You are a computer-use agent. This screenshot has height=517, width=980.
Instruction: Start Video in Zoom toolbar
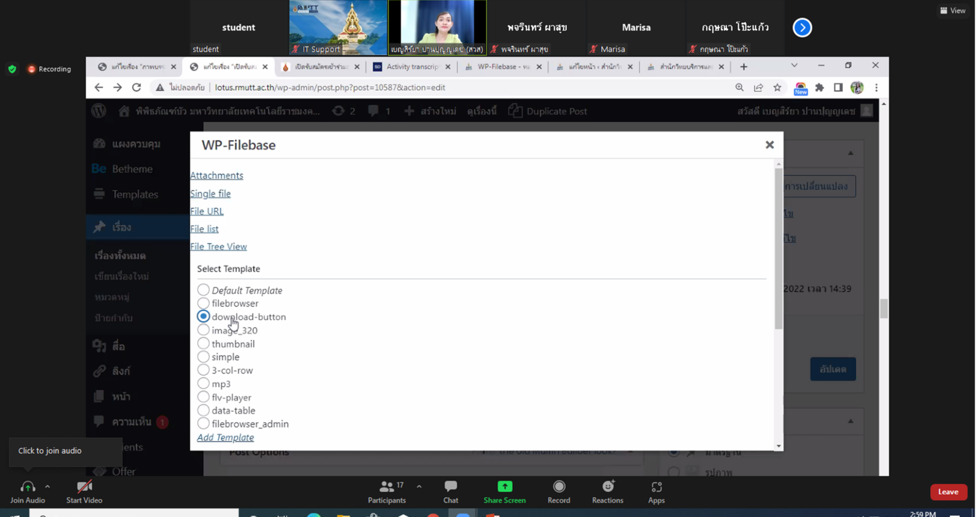tap(84, 492)
